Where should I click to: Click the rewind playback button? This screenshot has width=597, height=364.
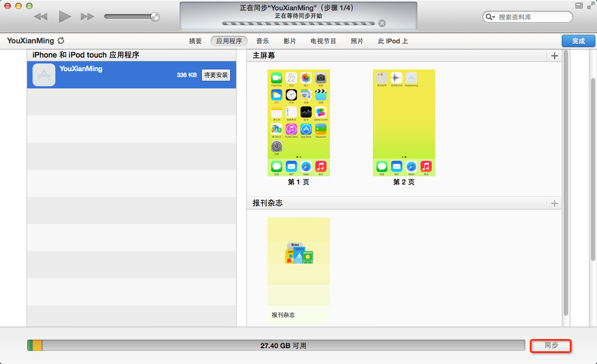40,16
